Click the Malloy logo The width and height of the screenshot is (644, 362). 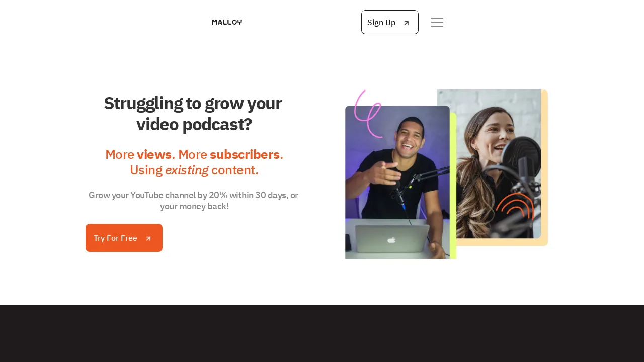pyautogui.click(x=227, y=22)
